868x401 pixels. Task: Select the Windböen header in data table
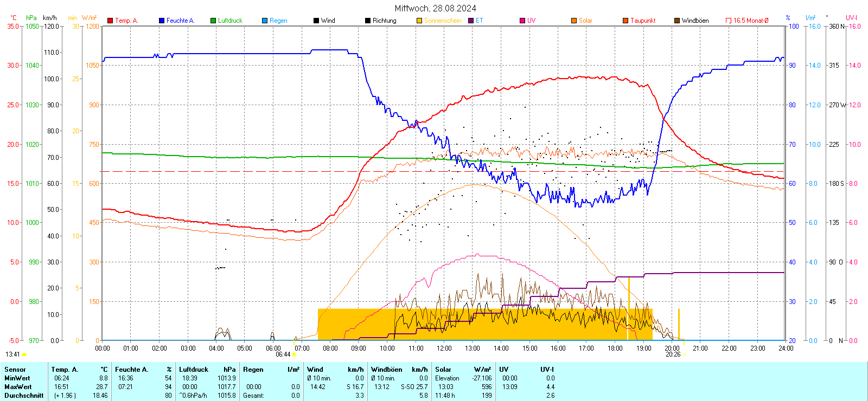pos(386,370)
